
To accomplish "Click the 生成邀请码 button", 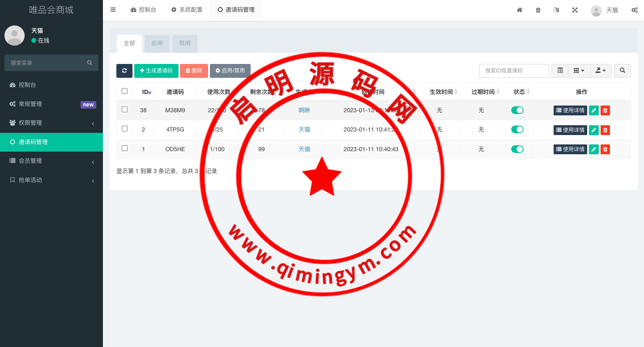I will pos(156,71).
